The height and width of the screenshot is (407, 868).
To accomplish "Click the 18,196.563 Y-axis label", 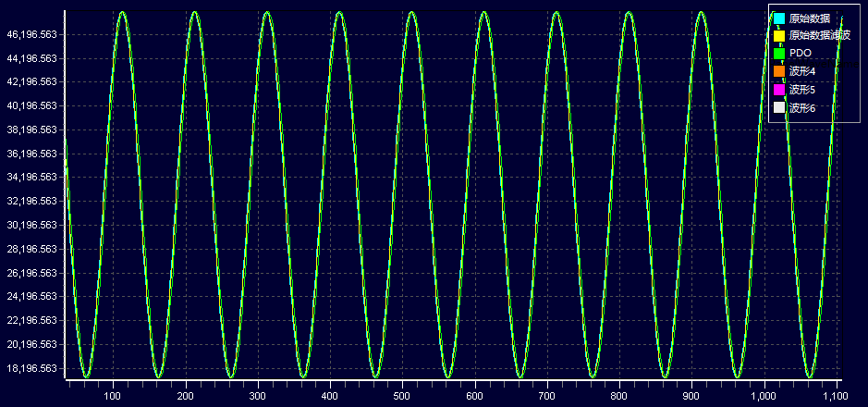I will (x=31, y=368).
